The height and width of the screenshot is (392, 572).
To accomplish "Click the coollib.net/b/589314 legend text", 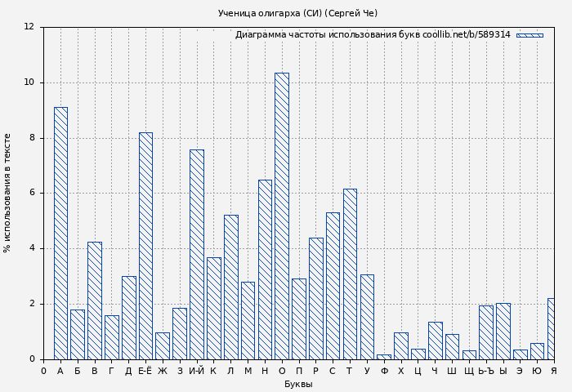I will 466,35.
